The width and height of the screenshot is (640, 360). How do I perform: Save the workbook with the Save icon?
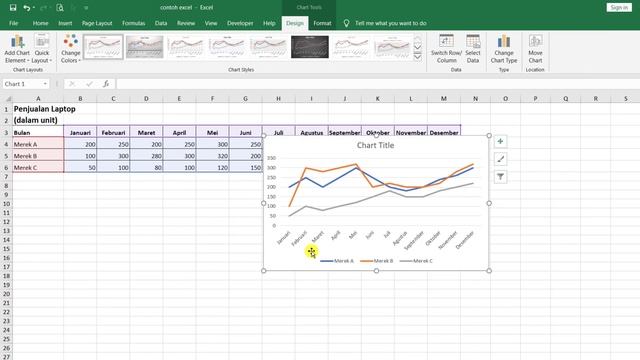[x=13, y=7]
